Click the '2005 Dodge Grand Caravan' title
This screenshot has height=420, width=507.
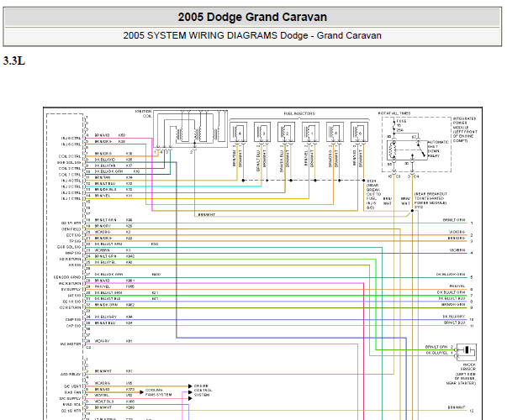(x=252, y=17)
